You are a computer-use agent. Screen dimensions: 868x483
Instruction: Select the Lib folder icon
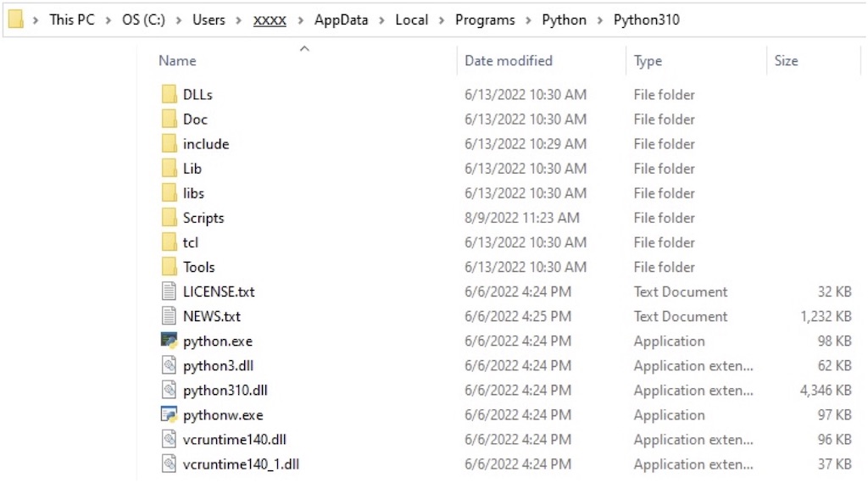click(x=170, y=168)
